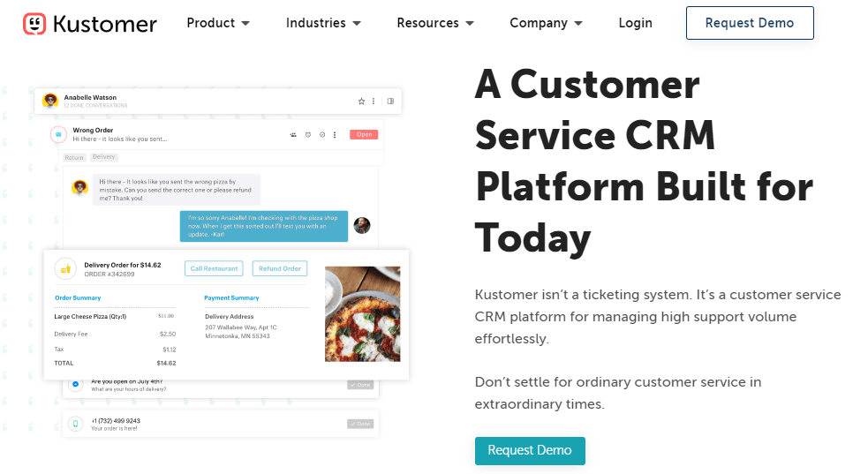Open more options beside Anabelle Watson star
Screen dimensions: 868x474
(374, 102)
